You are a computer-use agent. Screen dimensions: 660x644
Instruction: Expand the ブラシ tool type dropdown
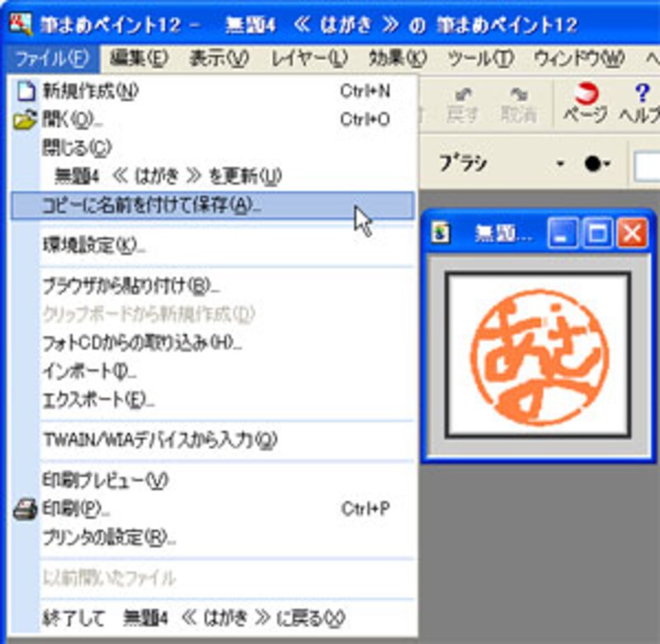559,162
